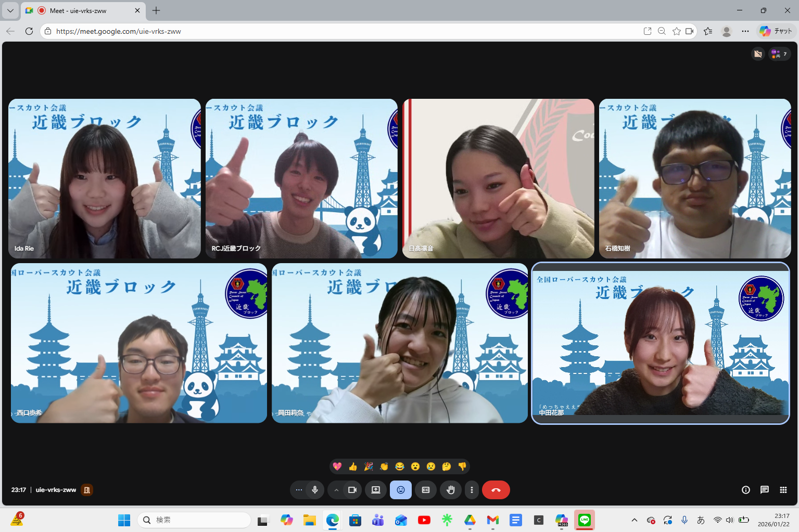Mute the microphone in Meet
Image resolution: width=799 pixels, height=532 pixels.
314,490
